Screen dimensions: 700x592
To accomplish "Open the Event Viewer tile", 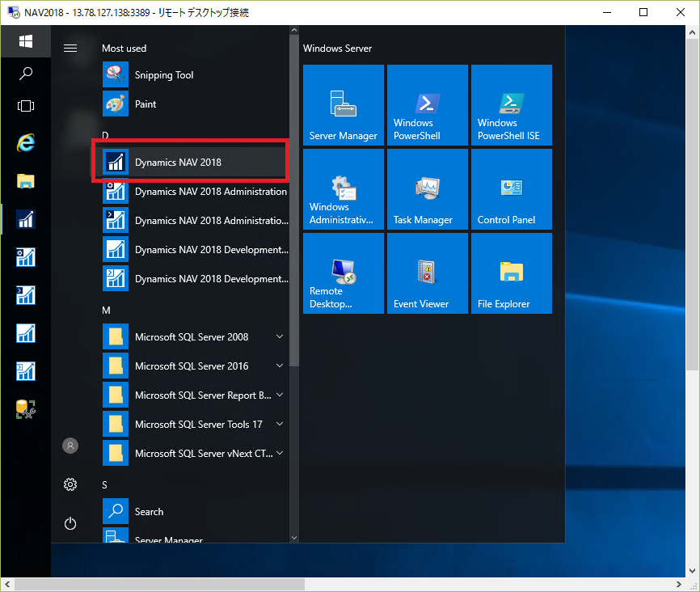I will 428,273.
